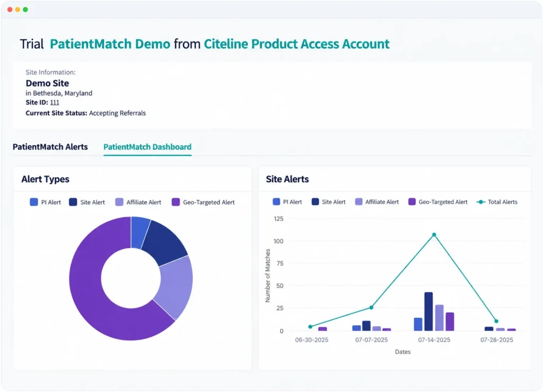Click the red close window button
The height and width of the screenshot is (392, 543).
[x=10, y=10]
